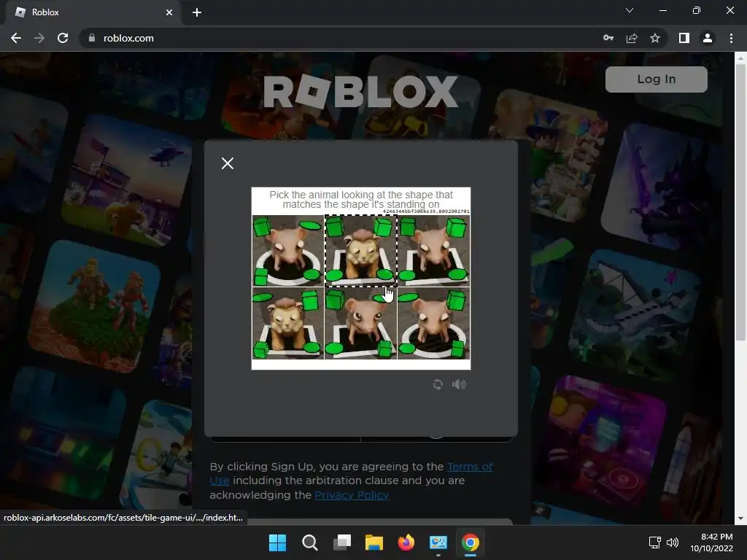
Task: Open the Terms of Use link
Action: pyautogui.click(x=471, y=467)
